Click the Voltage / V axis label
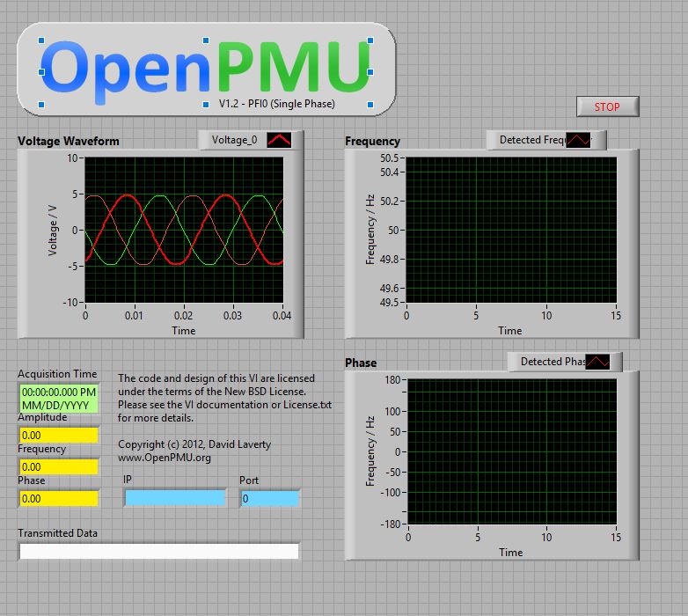 tap(53, 230)
